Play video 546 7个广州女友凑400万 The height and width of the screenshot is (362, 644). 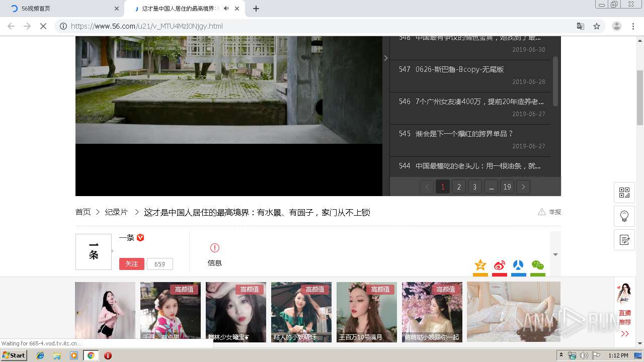(470, 108)
